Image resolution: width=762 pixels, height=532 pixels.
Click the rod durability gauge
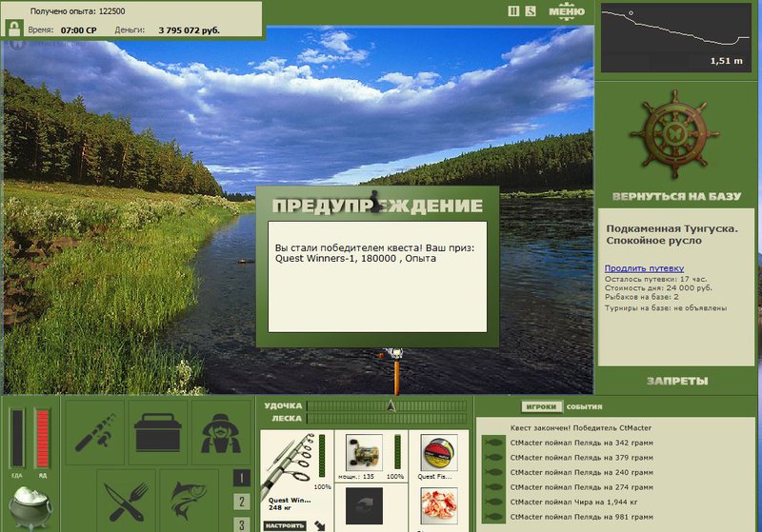pyautogui.click(x=322, y=456)
